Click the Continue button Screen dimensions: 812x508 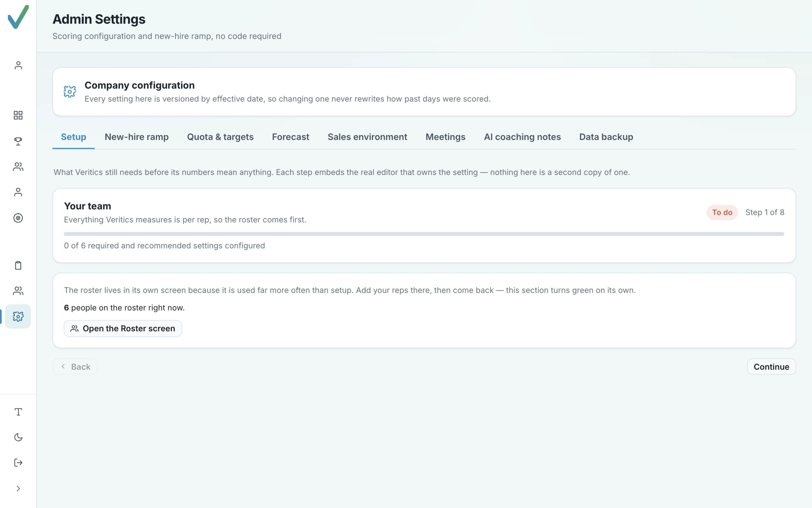[771, 366]
